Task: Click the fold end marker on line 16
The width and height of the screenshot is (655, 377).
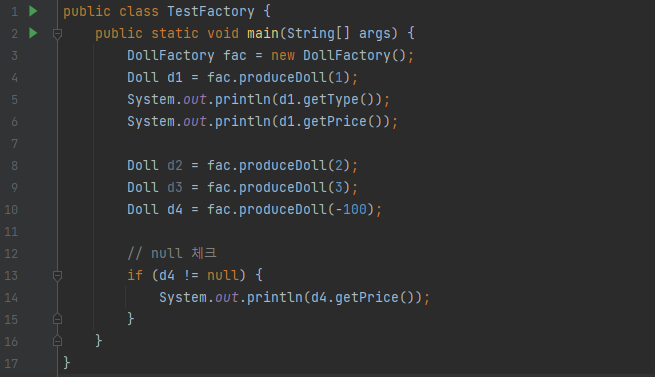Action: pos(58,341)
